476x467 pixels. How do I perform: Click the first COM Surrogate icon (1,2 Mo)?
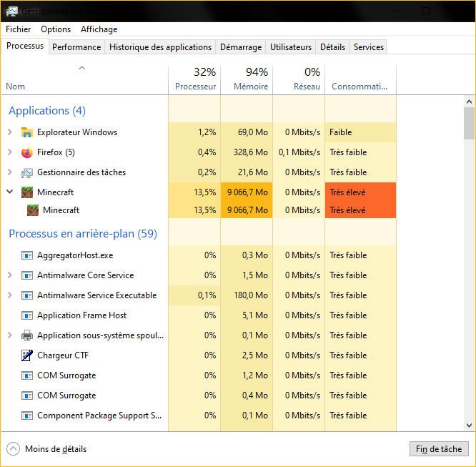point(27,376)
